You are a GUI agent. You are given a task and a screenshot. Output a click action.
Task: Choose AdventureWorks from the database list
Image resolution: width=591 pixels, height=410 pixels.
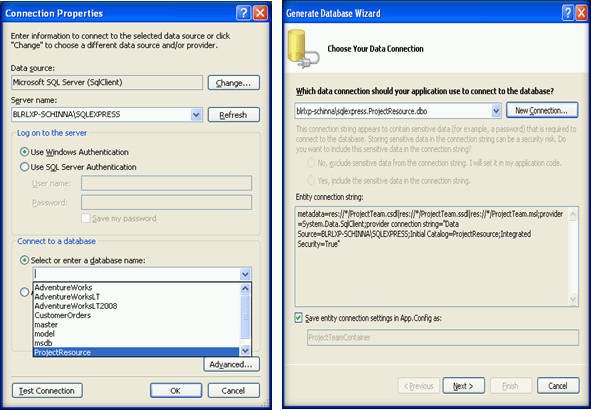[137, 288]
